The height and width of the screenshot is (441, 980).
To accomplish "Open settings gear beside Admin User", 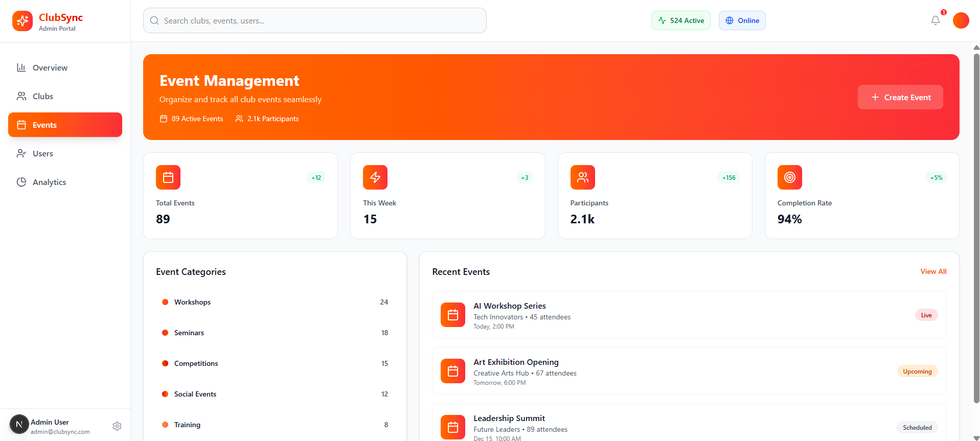I will click(x=117, y=426).
